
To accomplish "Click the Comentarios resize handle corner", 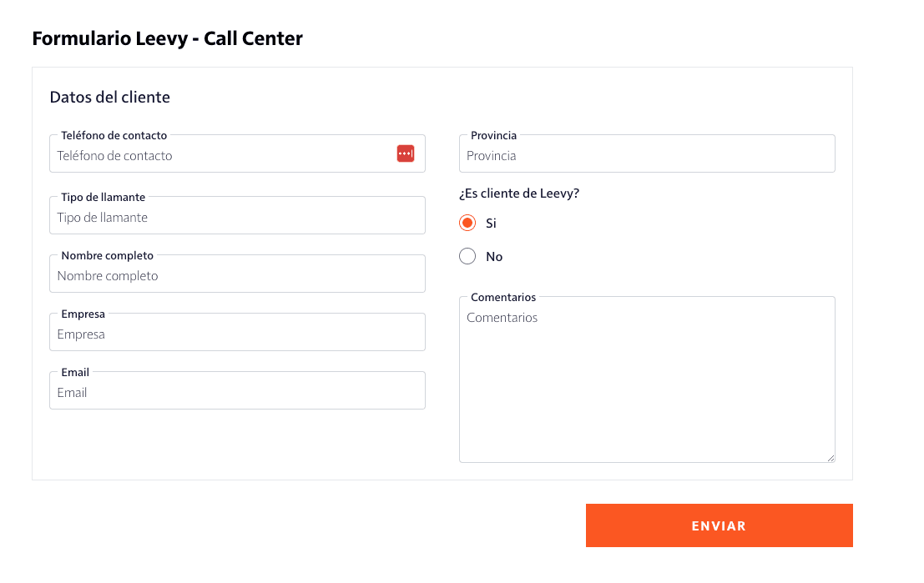I will click(831, 458).
